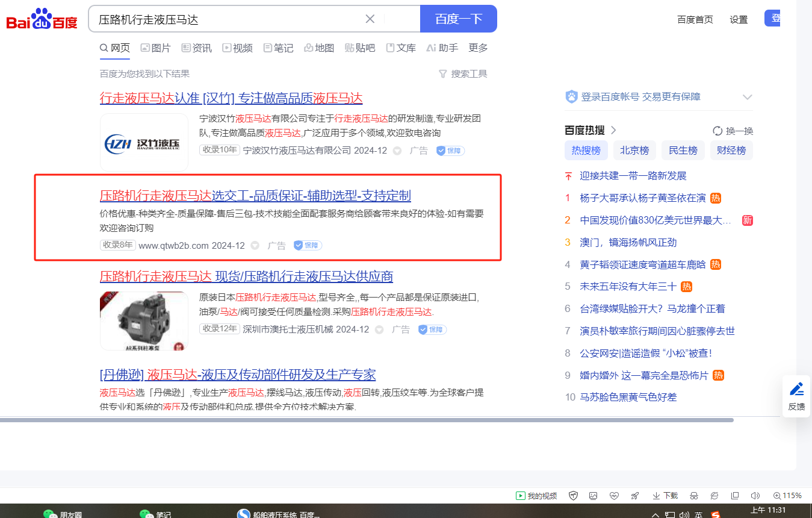The height and width of the screenshot is (518, 812).
Task: Switch to the 地图 tab
Action: tap(319, 48)
